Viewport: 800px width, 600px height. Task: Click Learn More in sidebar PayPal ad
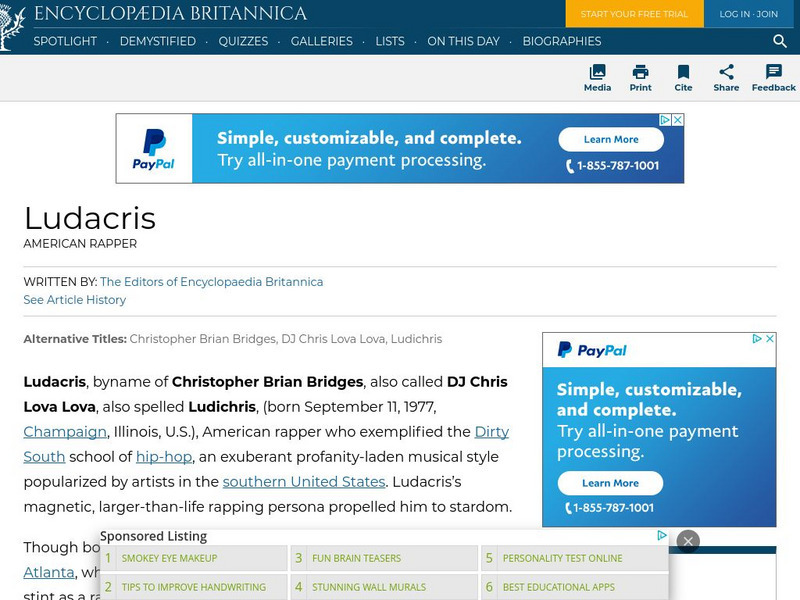pyautogui.click(x=610, y=483)
